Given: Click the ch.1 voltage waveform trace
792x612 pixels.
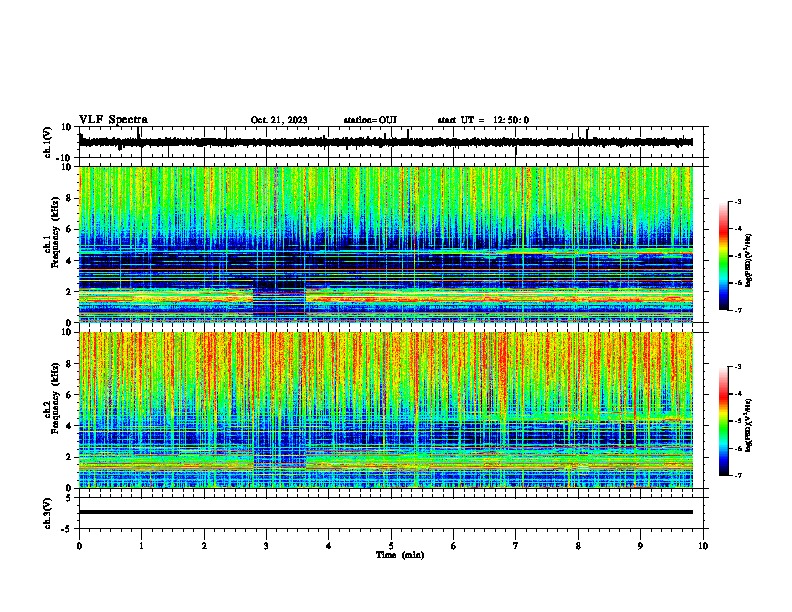Looking at the screenshot, I should (x=386, y=142).
